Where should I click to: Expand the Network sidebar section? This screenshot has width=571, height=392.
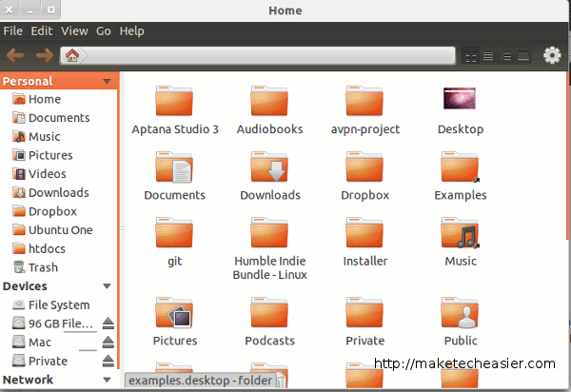click(x=107, y=380)
